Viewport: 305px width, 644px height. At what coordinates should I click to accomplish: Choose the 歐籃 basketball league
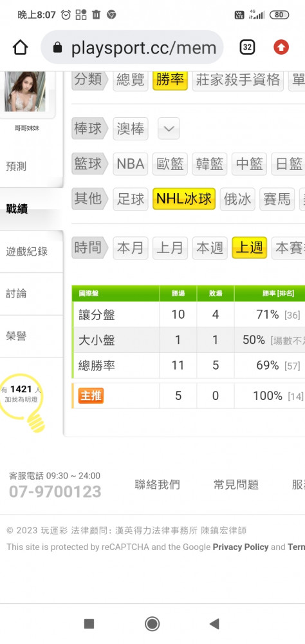click(x=170, y=164)
